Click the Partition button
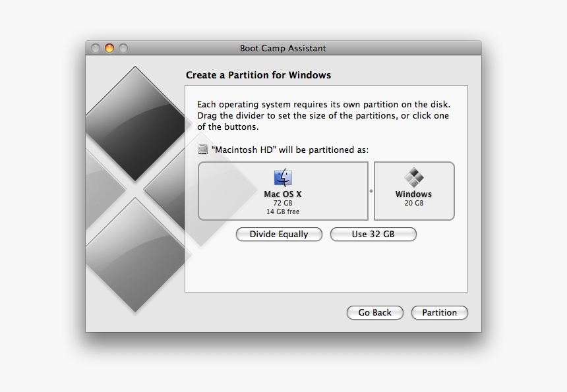This screenshot has width=567, height=392. [x=440, y=312]
